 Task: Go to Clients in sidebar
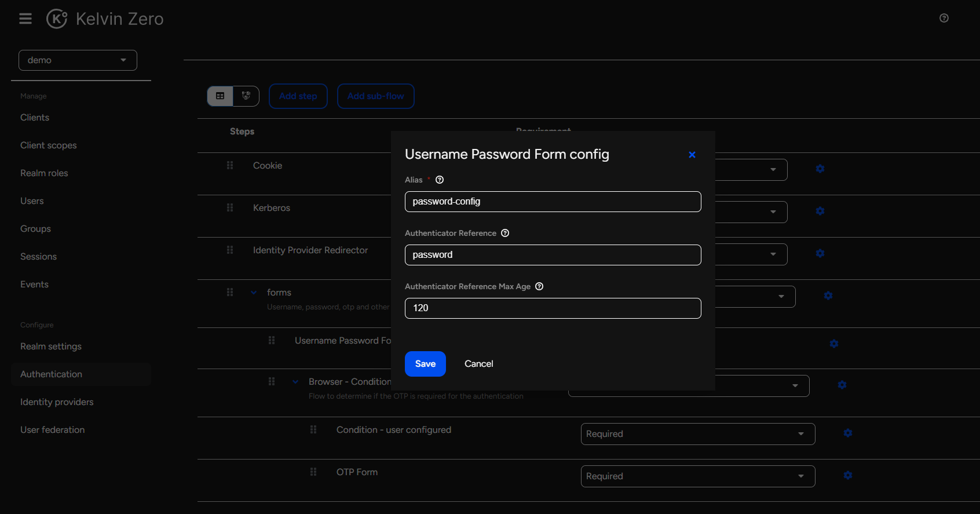(35, 118)
